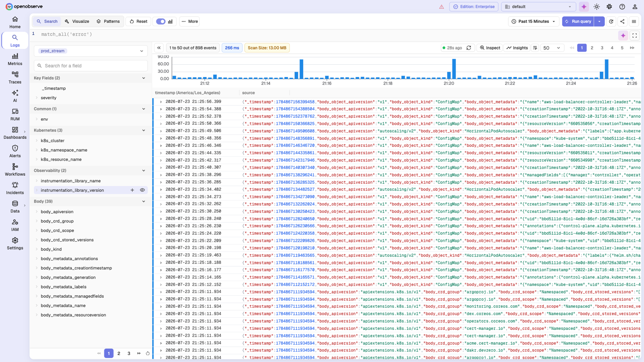Switch theme with the sun icon
Screen dimensions: 644x362
tap(597, 7)
